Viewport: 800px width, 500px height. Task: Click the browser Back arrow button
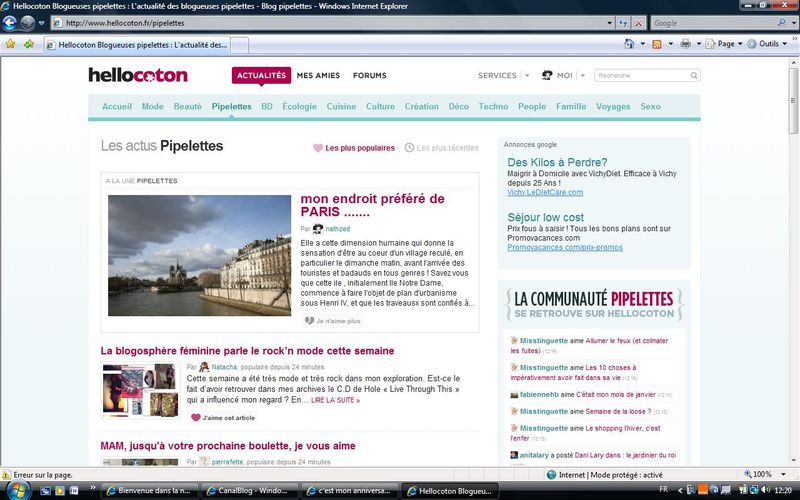pos(11,22)
